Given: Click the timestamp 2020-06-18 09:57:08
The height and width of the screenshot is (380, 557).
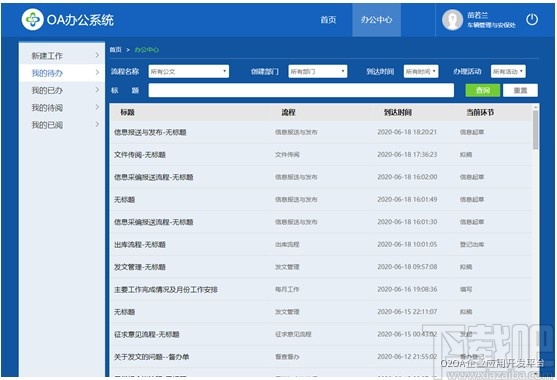Looking at the screenshot, I should [407, 267].
